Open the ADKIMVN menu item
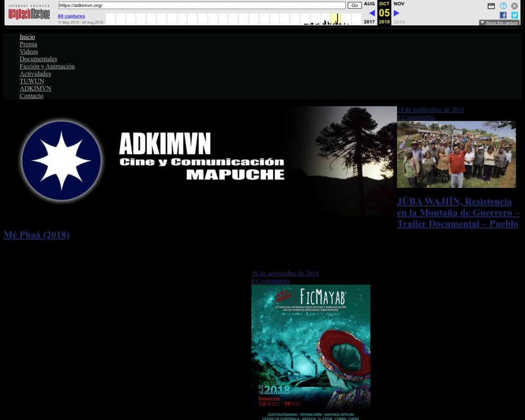 pyautogui.click(x=35, y=88)
